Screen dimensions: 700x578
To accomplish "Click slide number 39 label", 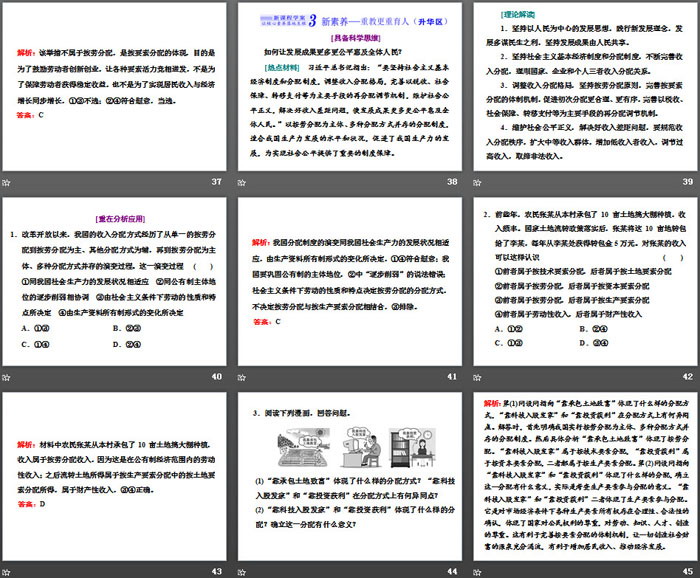I will [x=688, y=182].
